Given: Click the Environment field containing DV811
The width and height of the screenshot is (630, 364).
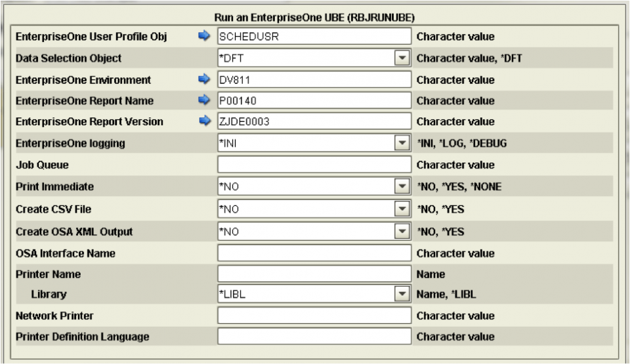Looking at the screenshot, I should tap(314, 79).
